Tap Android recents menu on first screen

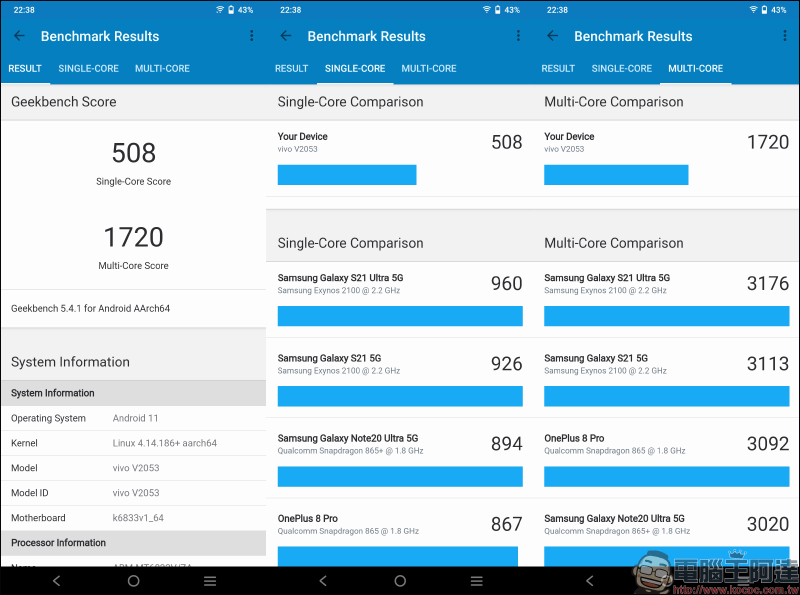210,581
